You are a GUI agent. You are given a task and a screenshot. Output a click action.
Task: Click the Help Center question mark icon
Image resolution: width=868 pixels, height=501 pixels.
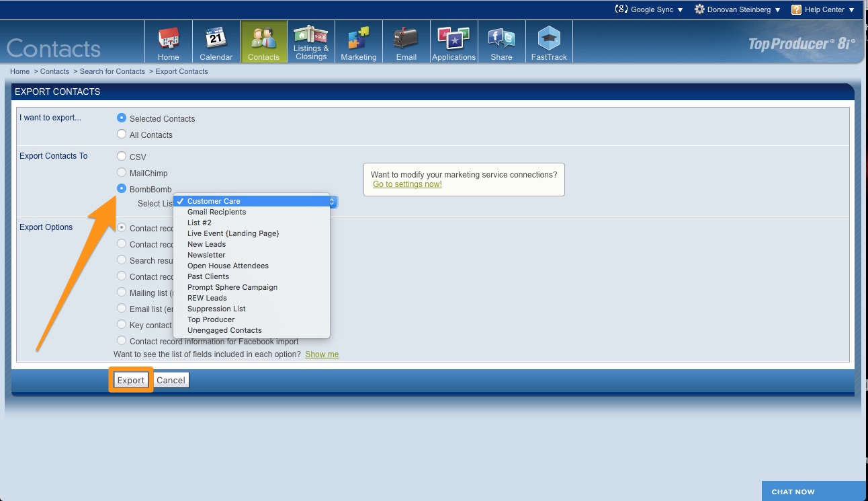796,9
